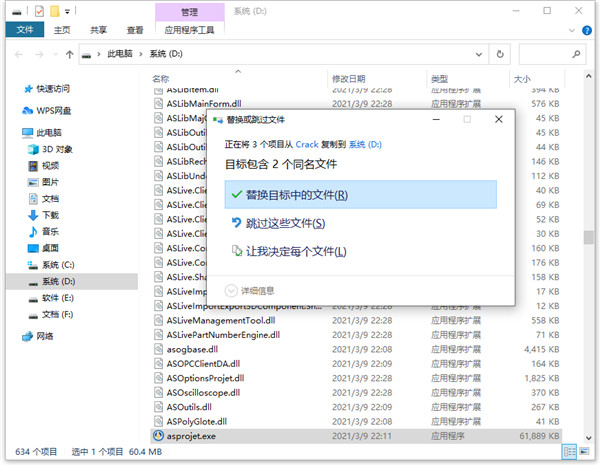
Task: Open the 主页 ribbon tab
Action: click(x=62, y=30)
